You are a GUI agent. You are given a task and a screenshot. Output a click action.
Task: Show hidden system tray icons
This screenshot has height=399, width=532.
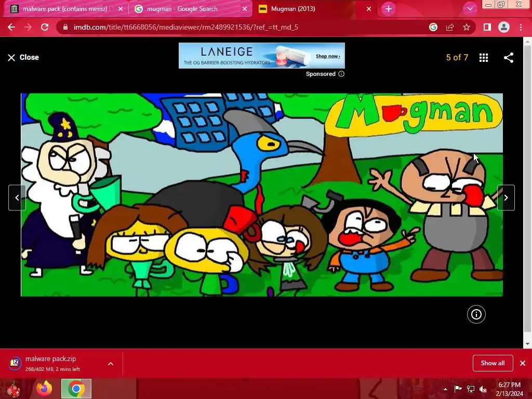(x=445, y=389)
